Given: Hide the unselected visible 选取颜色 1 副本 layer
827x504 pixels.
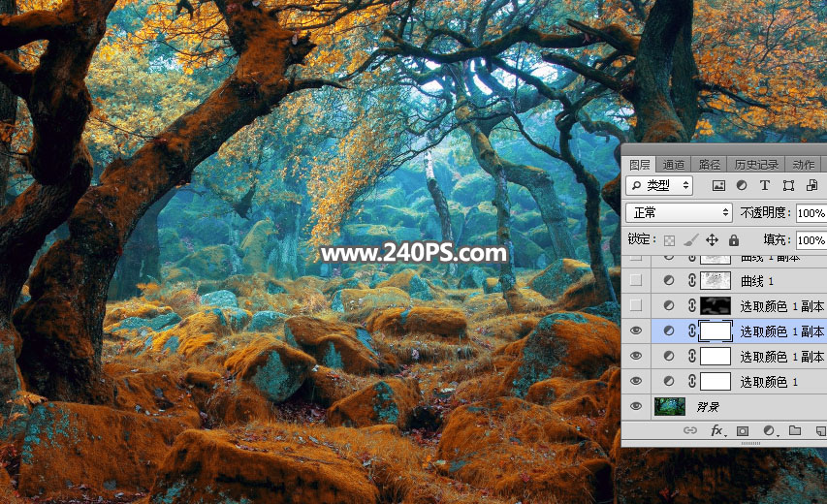Looking at the screenshot, I should [636, 356].
